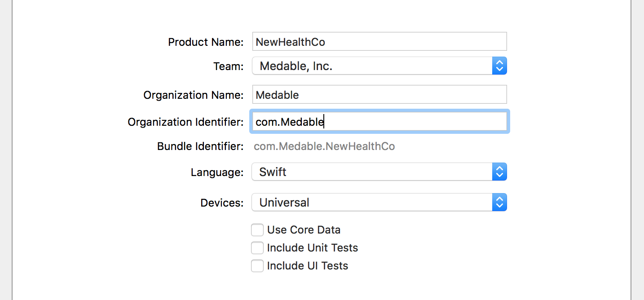The image size is (644, 300).
Task: Tick the Include Unit Tests checkbox
Action: click(x=257, y=248)
